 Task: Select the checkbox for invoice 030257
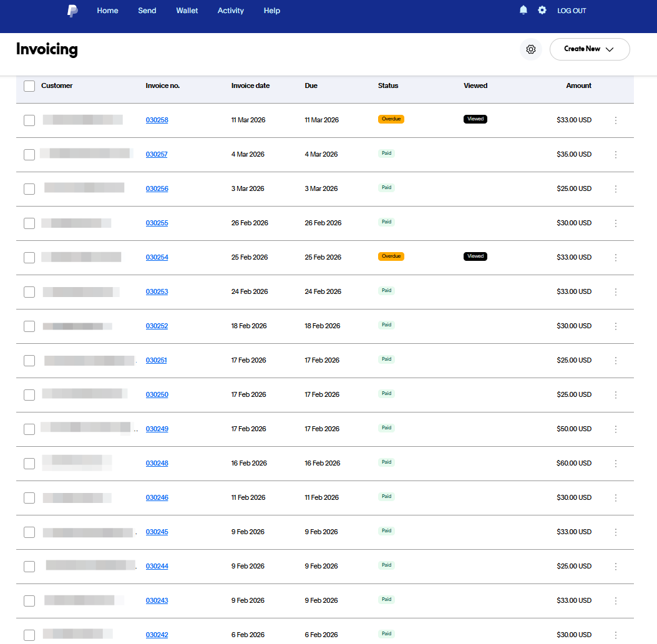click(x=29, y=155)
